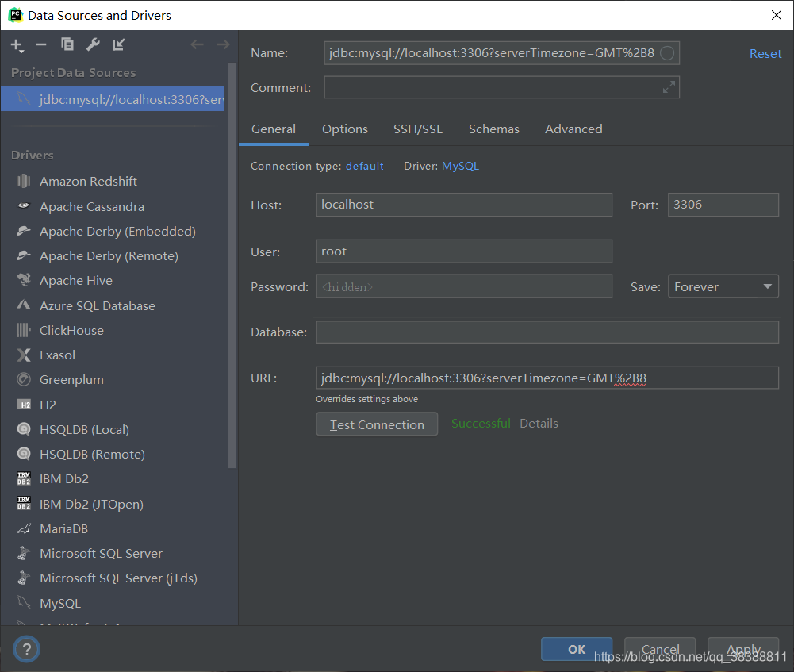Click into the Password field
Image resolution: width=794 pixels, height=672 pixels.
(x=464, y=286)
